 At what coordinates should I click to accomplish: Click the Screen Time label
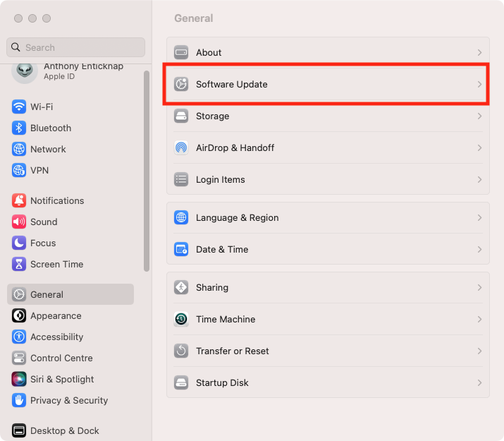pyautogui.click(x=57, y=265)
